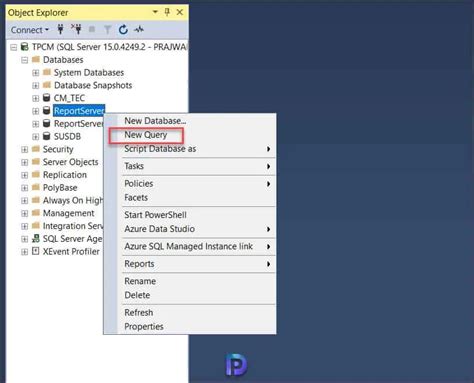Expand the CM_TEC database

point(36,98)
